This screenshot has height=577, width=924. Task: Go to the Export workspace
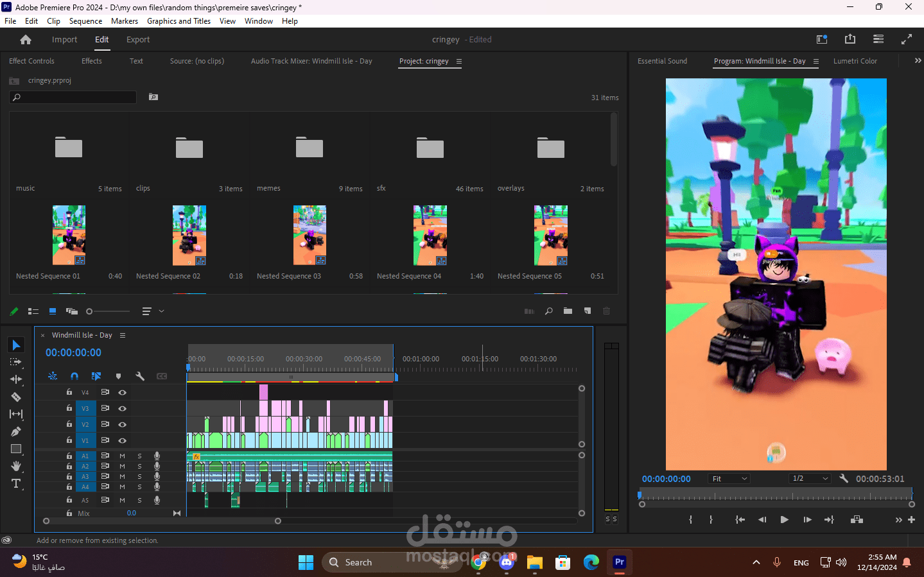pos(138,40)
